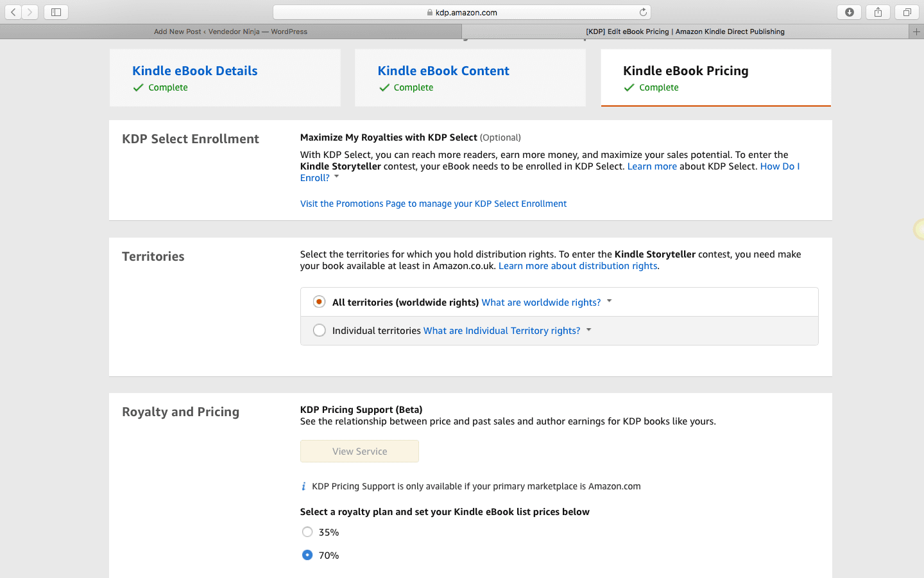
Task: Select the KDP Edit eBook Pricing tab
Action: tap(685, 31)
